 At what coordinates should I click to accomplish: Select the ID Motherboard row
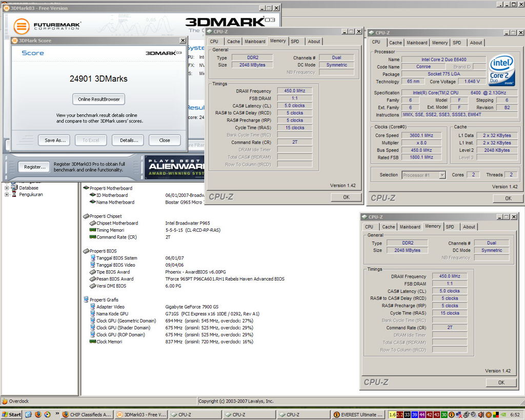(147, 195)
